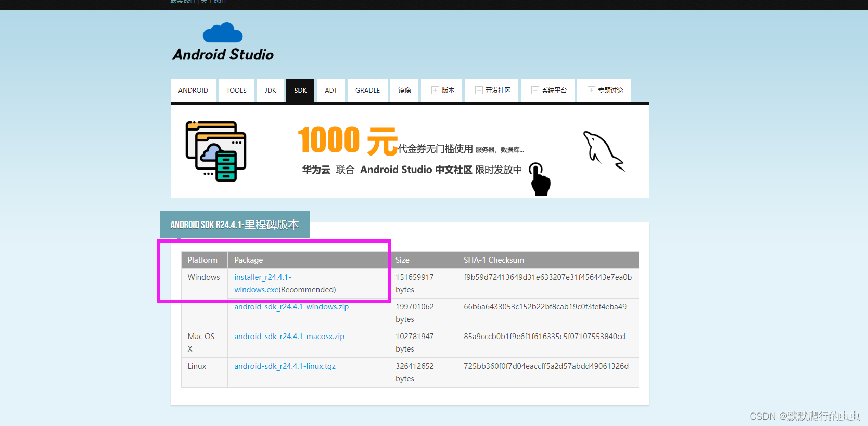This screenshot has height=426, width=868.
Task: Open the 系统平台 menu label
Action: [554, 91]
